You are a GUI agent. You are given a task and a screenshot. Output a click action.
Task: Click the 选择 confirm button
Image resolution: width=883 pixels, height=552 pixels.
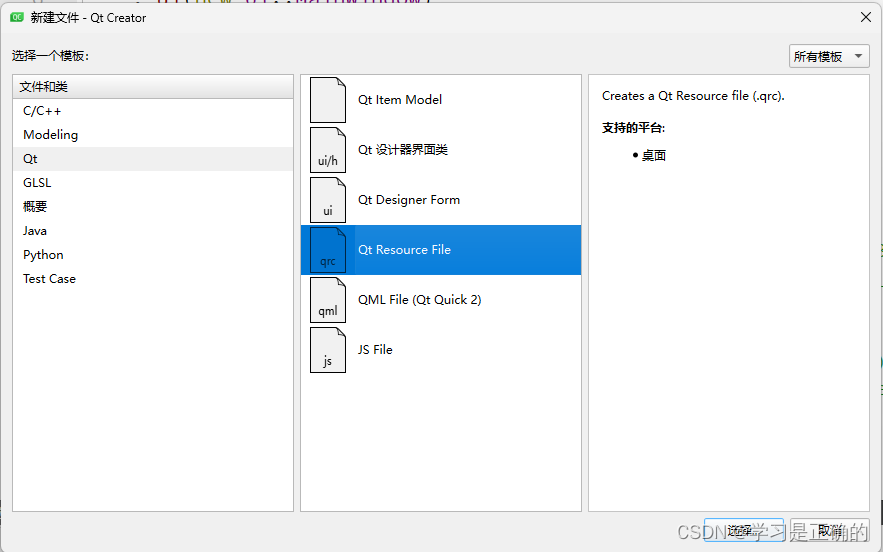pyautogui.click(x=743, y=530)
